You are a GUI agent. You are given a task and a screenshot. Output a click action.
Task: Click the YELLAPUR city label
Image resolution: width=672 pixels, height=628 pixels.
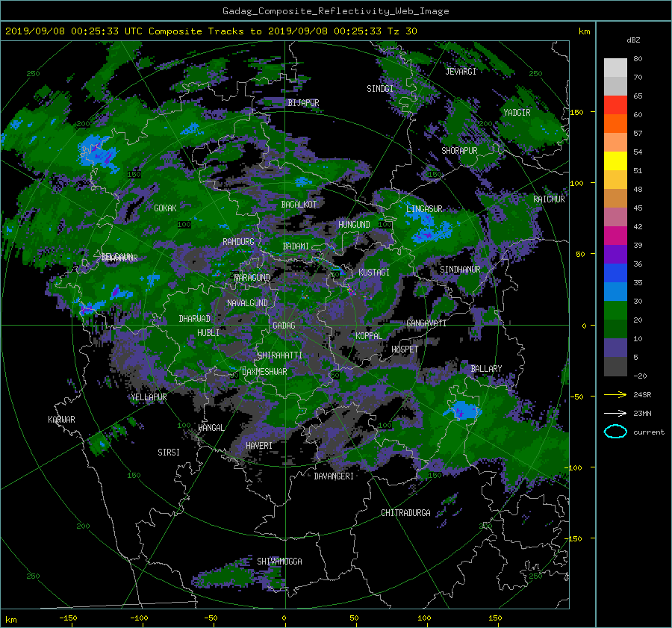pos(149,397)
